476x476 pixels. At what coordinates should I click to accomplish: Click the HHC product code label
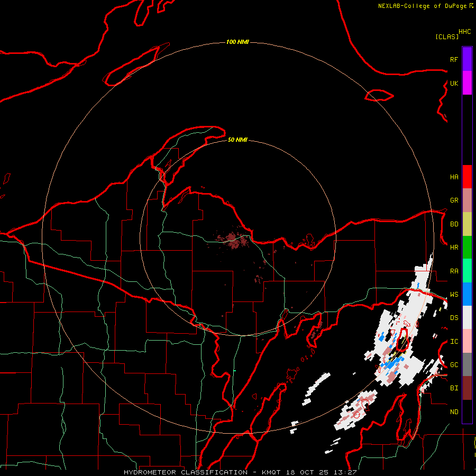[x=464, y=32]
